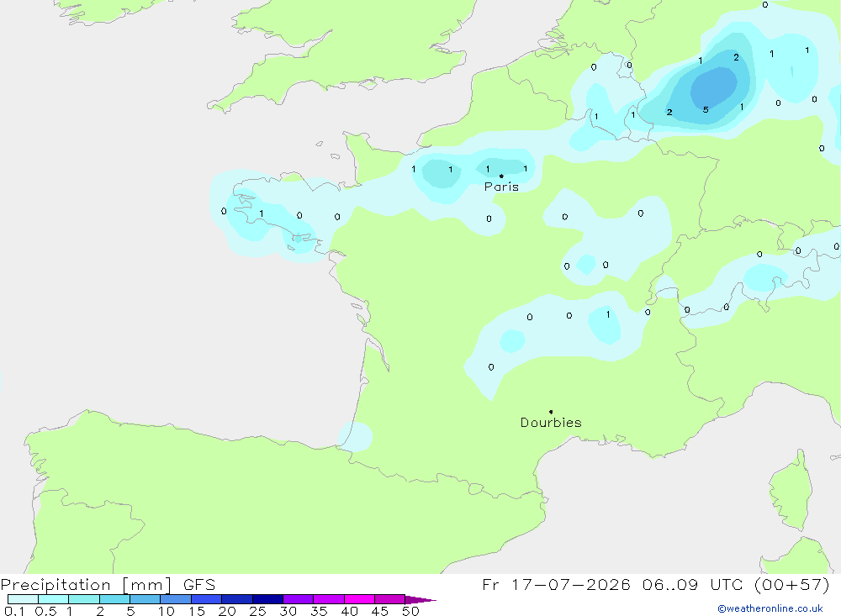Pick the 40–45 mm legend color swatch

359,599
